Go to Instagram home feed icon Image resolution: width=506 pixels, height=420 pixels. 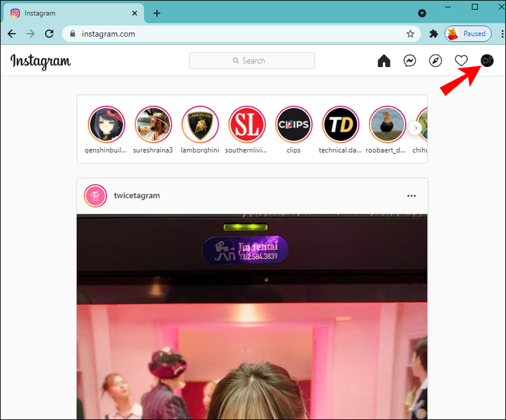coord(383,61)
